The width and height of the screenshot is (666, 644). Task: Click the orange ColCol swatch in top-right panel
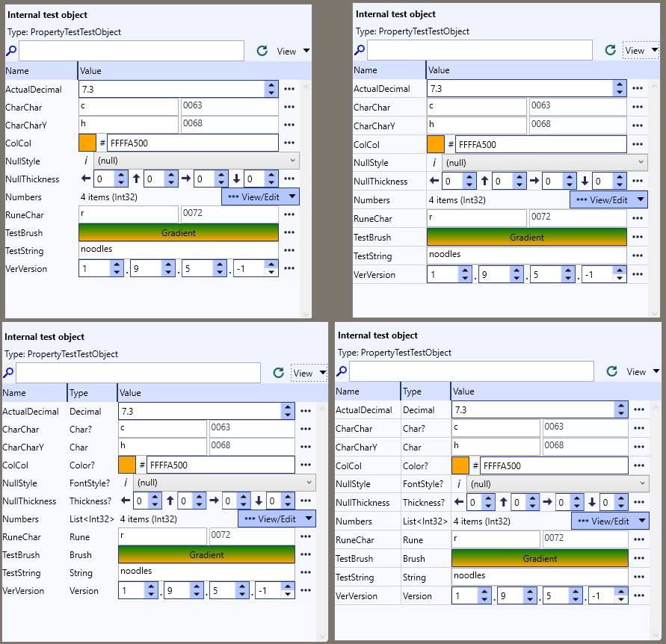click(436, 144)
